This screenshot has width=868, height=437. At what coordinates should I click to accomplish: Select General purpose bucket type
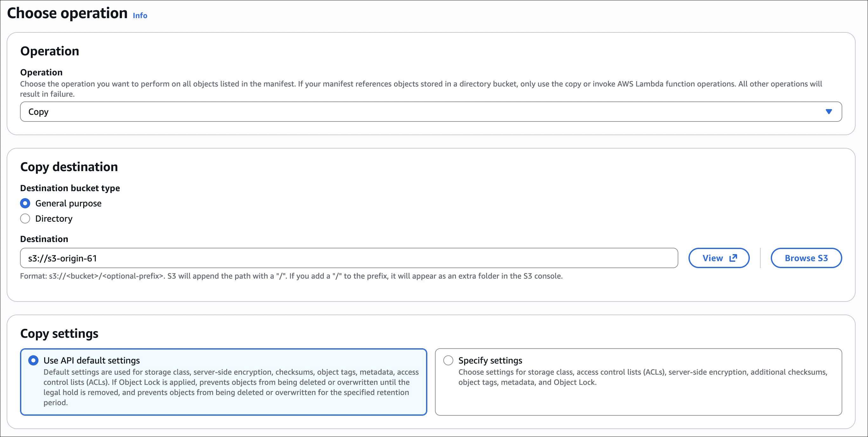(25, 203)
